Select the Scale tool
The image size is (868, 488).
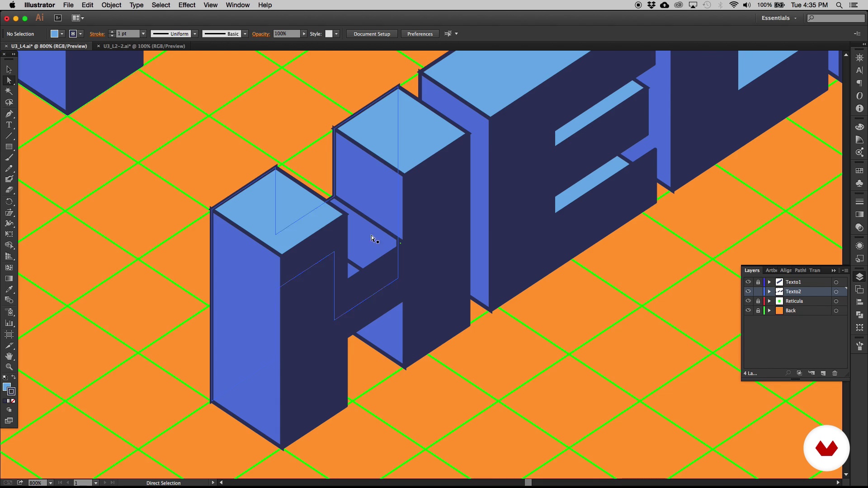point(9,212)
